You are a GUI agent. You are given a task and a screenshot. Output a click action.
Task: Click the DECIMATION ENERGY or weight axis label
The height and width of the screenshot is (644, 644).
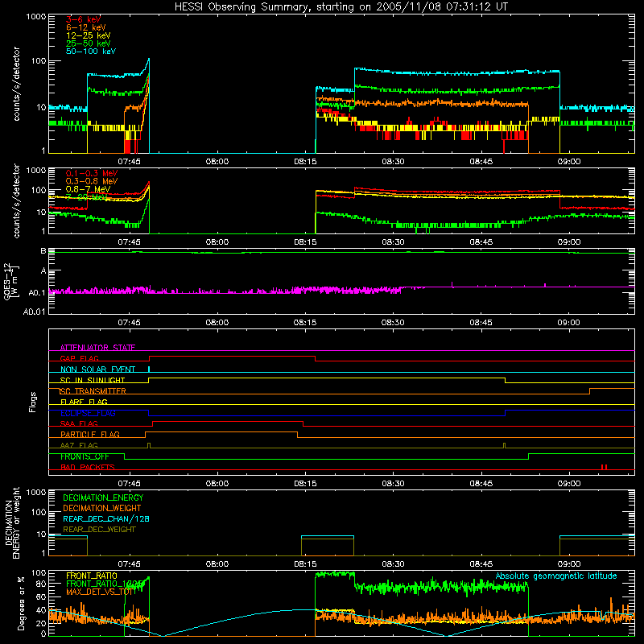[12, 522]
